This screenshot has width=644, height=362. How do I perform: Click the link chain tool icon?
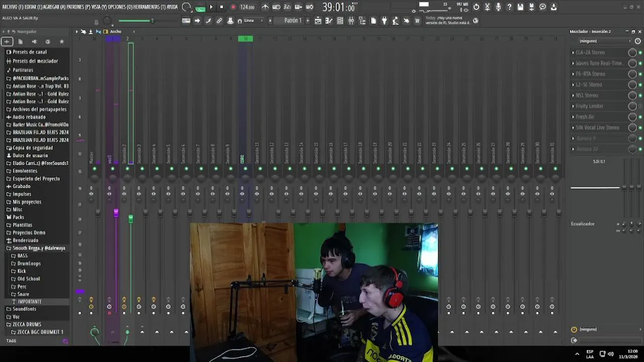point(219,21)
